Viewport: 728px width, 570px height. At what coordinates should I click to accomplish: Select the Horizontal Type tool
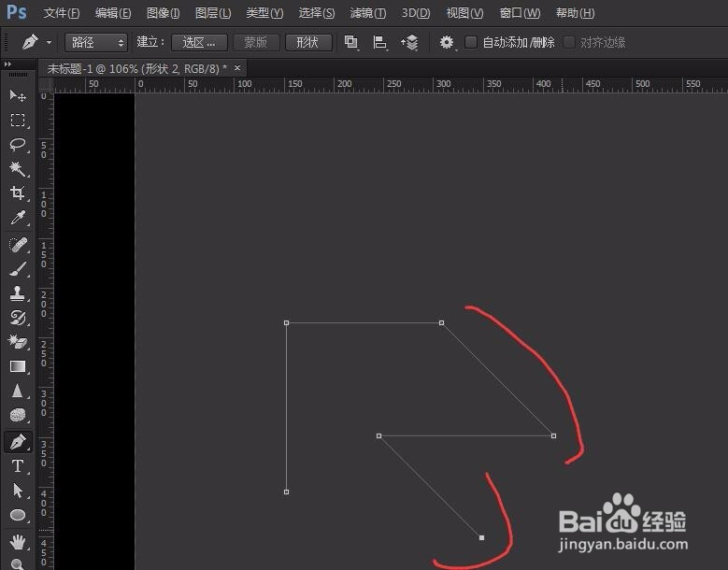[x=18, y=466]
